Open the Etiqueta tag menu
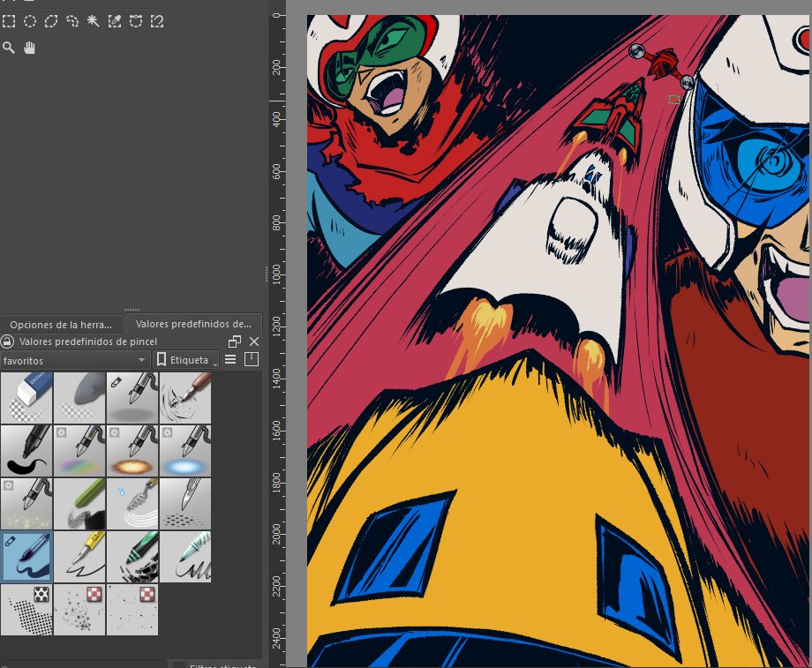This screenshot has height=668, width=812. coord(186,360)
